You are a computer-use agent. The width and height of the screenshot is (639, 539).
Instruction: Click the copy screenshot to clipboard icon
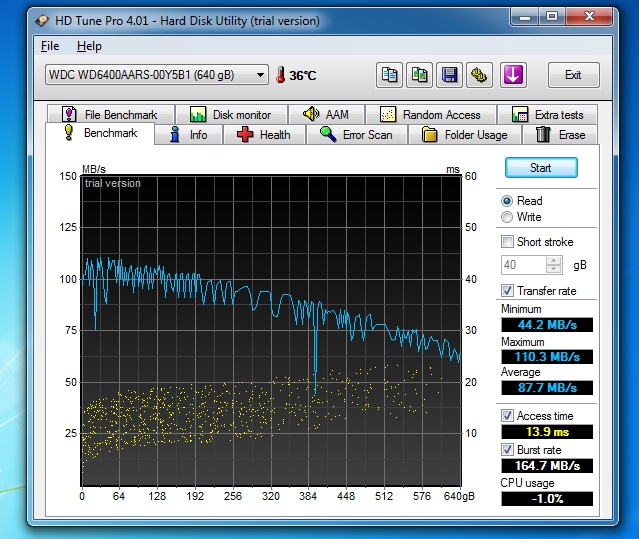tap(419, 75)
